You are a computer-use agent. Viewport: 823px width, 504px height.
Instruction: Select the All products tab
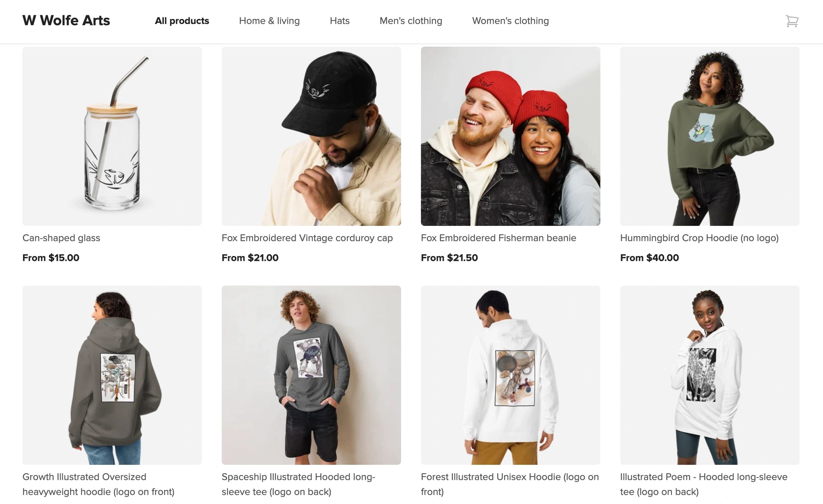[x=182, y=21]
